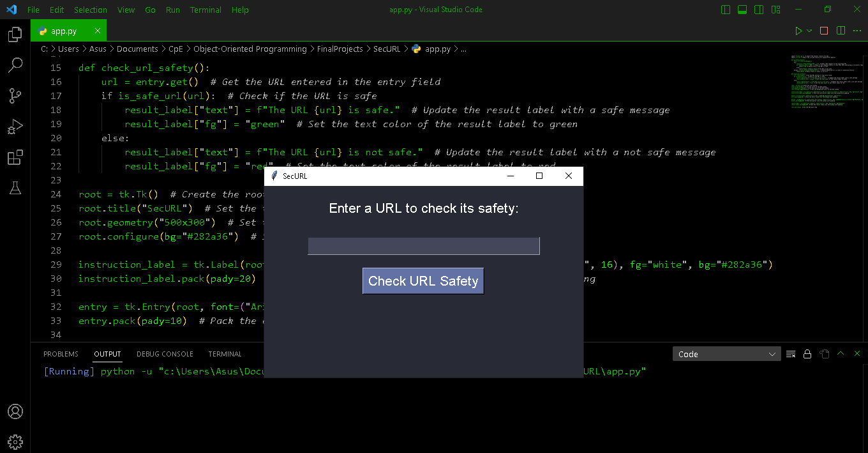
Task: Open the run options chevron beside play
Action: [x=809, y=30]
